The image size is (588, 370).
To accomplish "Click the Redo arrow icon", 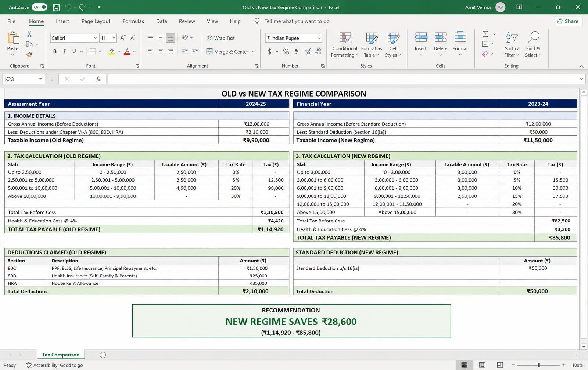I will point(82,7).
